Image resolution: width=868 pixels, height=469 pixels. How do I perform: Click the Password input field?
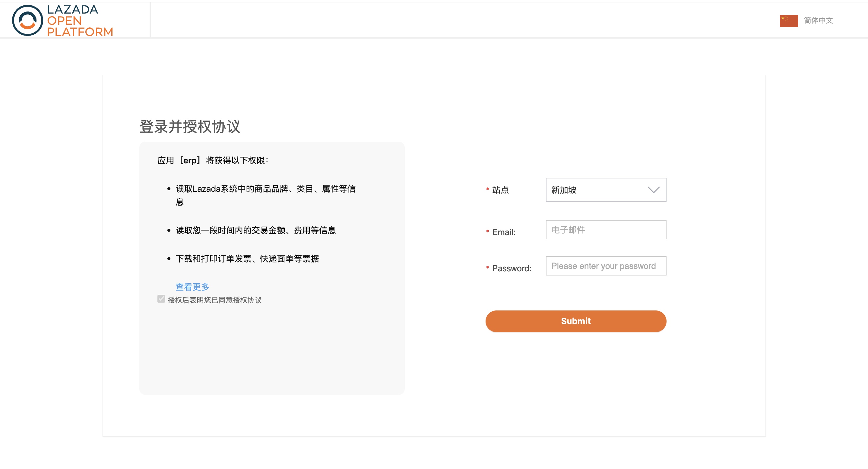(606, 266)
